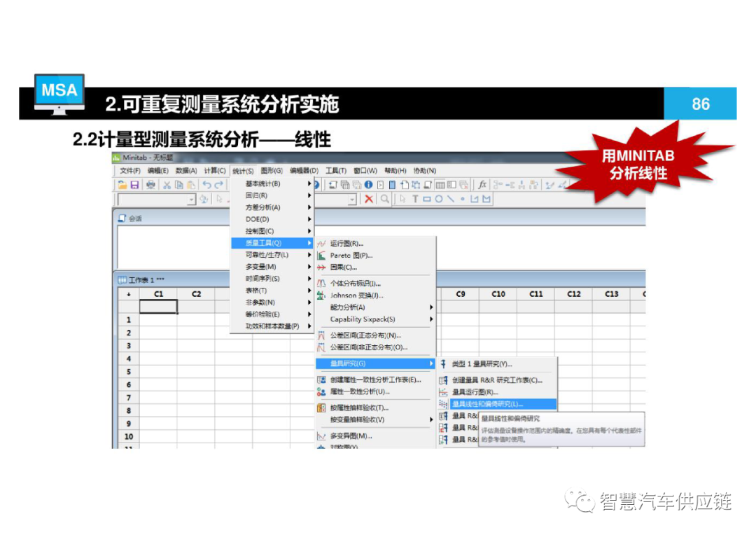
Task: Expand the 能力分析(A) submenu
Action: point(376,307)
